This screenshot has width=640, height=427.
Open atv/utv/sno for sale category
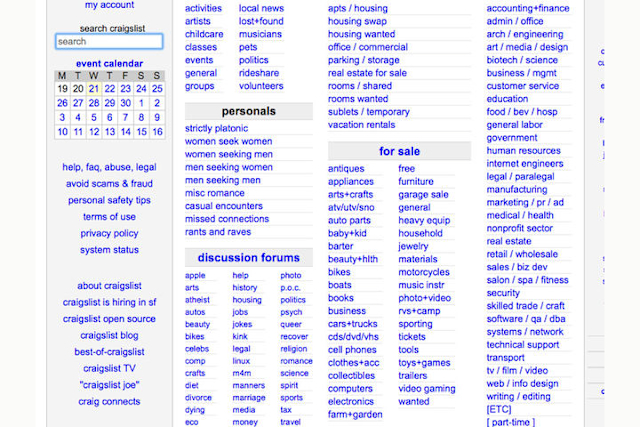click(x=351, y=208)
